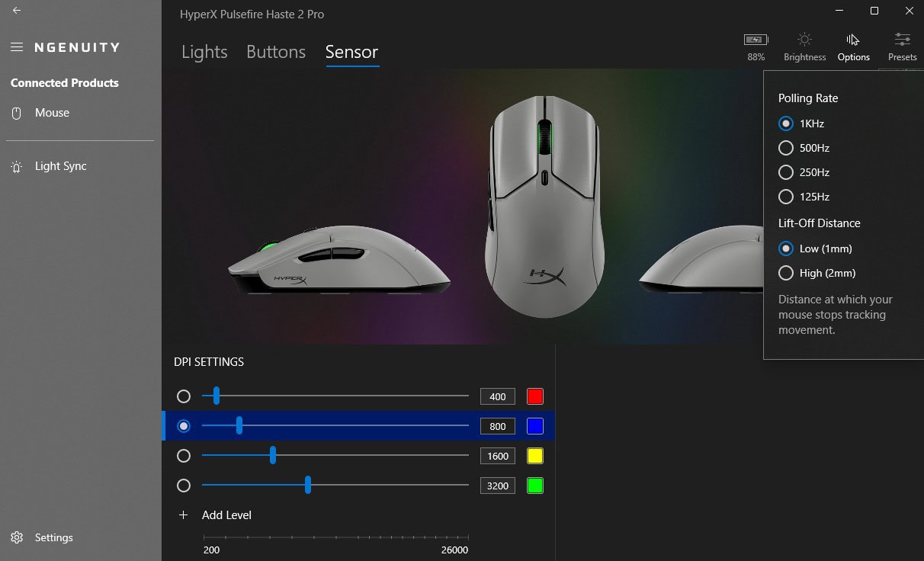Switch to the Buttons tab
Image resolution: width=924 pixels, height=561 pixels.
(x=276, y=52)
